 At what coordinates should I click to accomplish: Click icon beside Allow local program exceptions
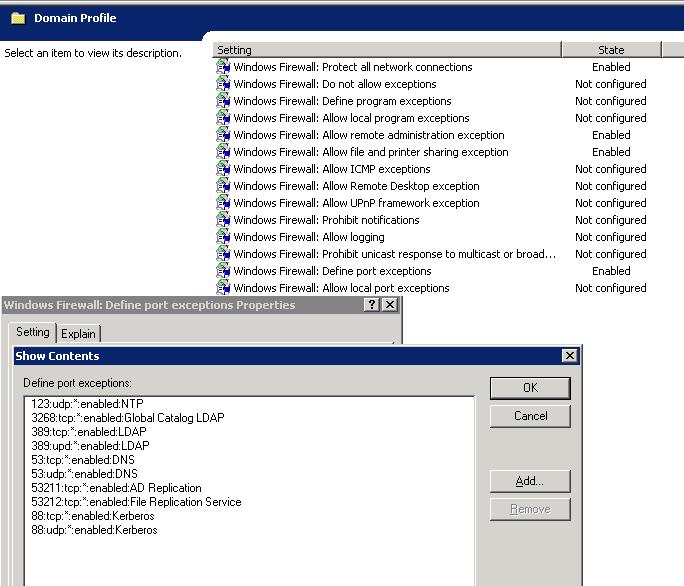pyautogui.click(x=223, y=118)
